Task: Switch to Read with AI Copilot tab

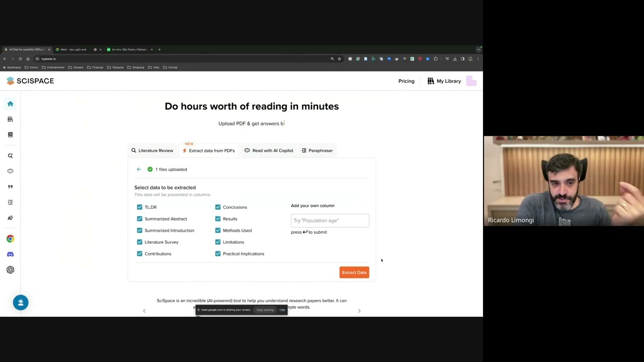Action: (269, 150)
